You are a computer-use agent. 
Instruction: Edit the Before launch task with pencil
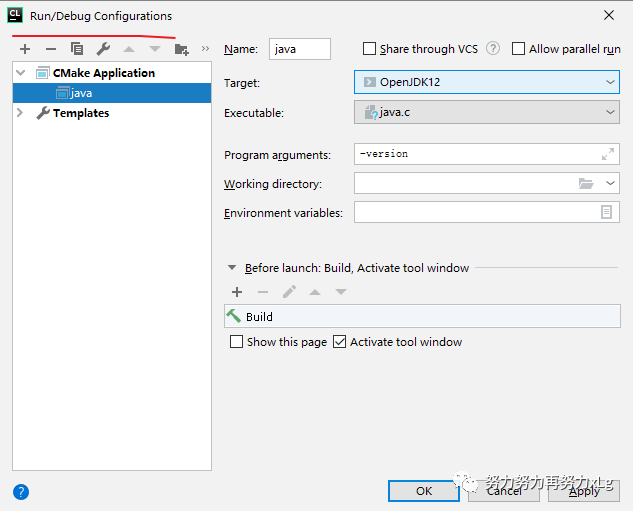pyautogui.click(x=289, y=291)
